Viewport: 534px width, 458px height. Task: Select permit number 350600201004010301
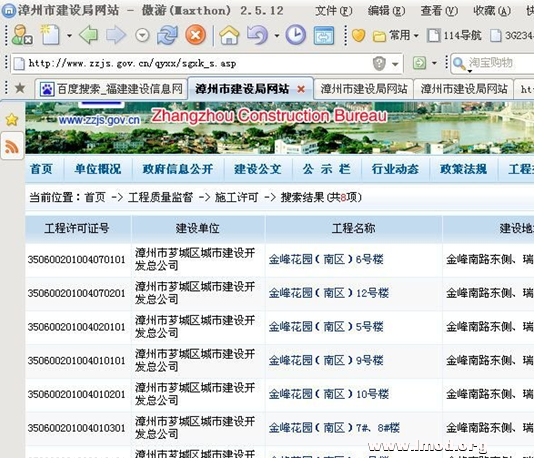(77, 428)
